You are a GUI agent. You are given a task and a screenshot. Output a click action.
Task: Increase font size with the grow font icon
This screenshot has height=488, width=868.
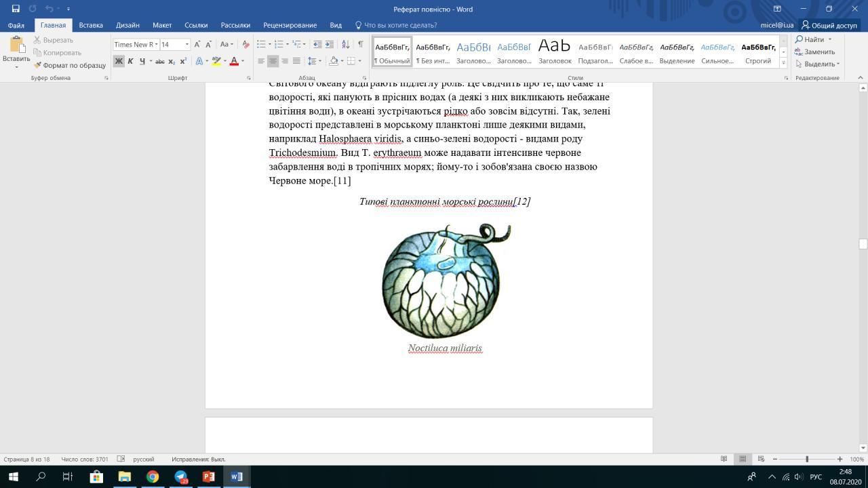[197, 44]
